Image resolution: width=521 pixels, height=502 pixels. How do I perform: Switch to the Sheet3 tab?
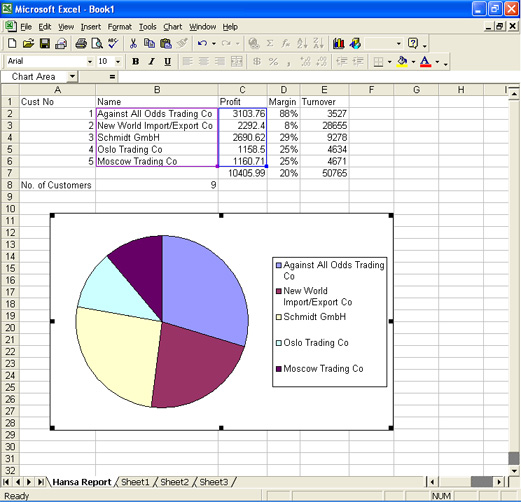[x=214, y=482]
